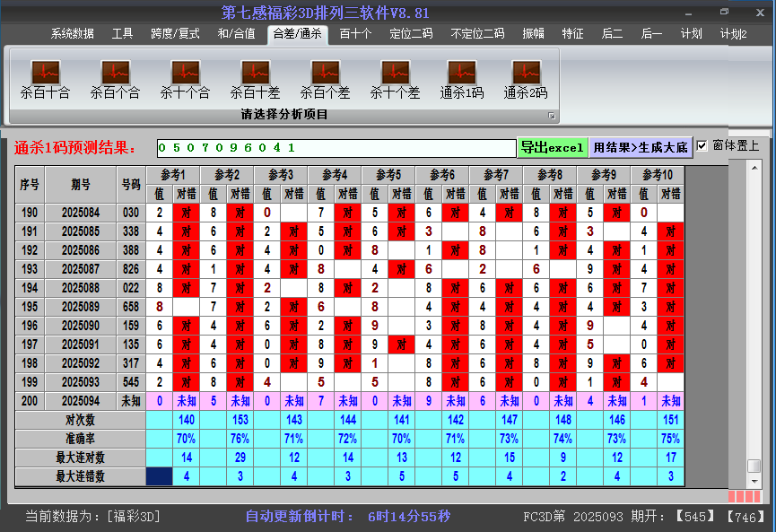Select the 2025094 row in the table
This screenshot has height=532, width=776.
[x=81, y=401]
